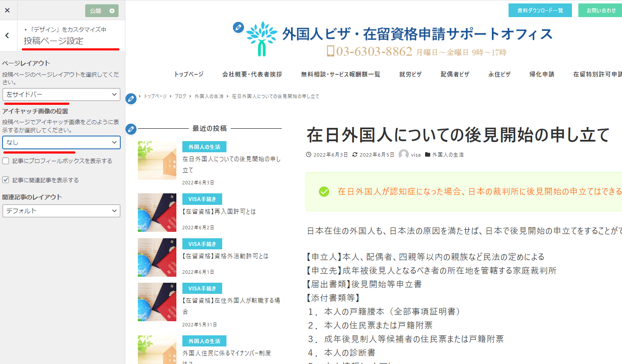This screenshot has width=622, height=364.
Task: Open the ページレイアウト dropdown showing 左サイドバー
Action: (x=61, y=95)
